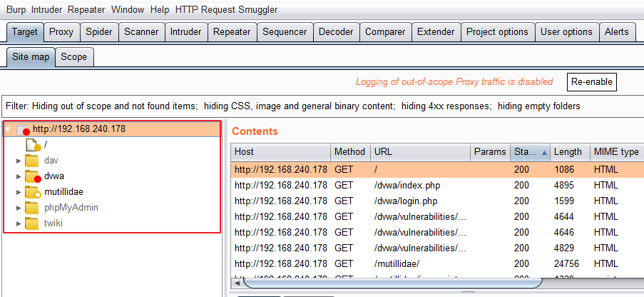Click the horizontal scrollbar thumb under Contents
644x297 pixels.
393,283
